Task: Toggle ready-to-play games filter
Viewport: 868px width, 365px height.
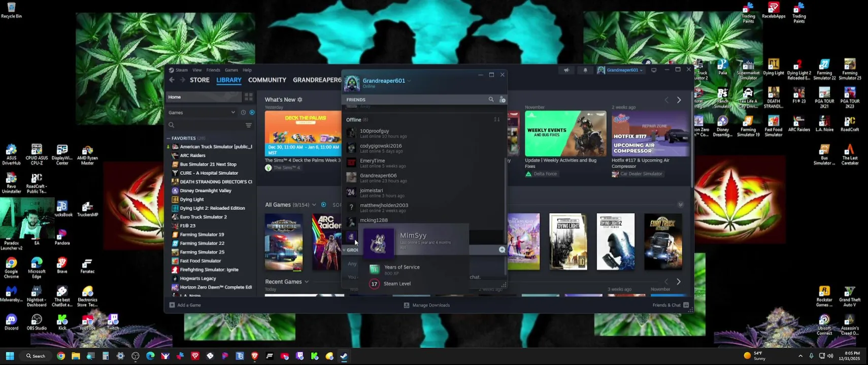Action: pos(252,113)
